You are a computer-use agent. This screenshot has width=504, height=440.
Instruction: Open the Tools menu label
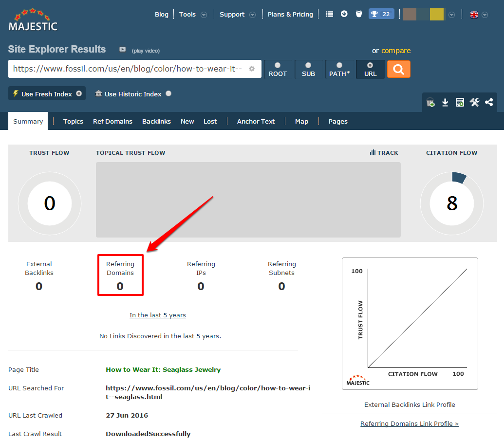pyautogui.click(x=187, y=15)
